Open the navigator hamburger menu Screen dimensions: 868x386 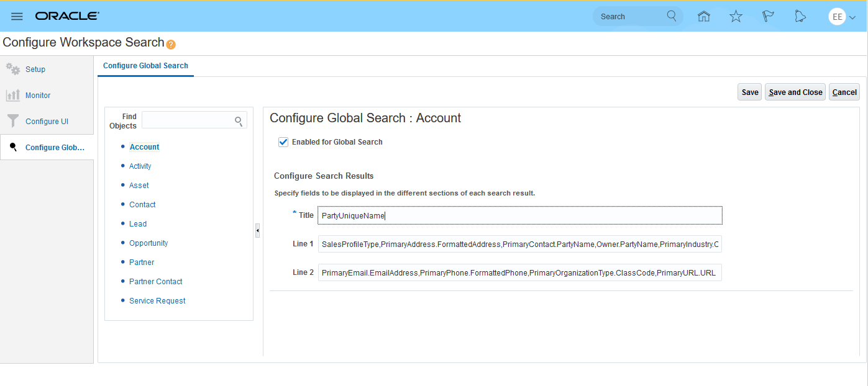click(17, 16)
